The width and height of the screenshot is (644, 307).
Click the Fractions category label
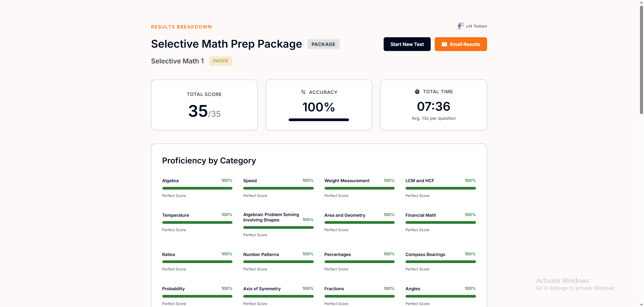pyautogui.click(x=334, y=289)
